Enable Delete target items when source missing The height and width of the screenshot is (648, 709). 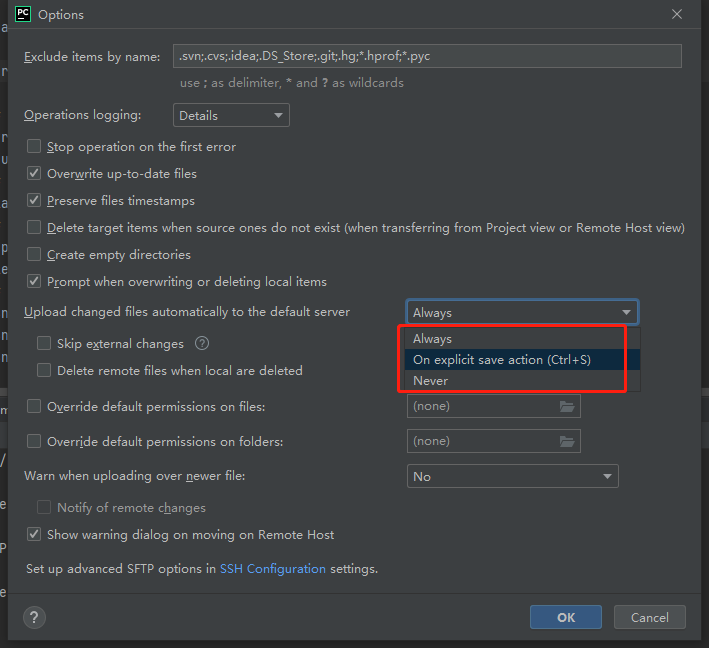(34, 227)
